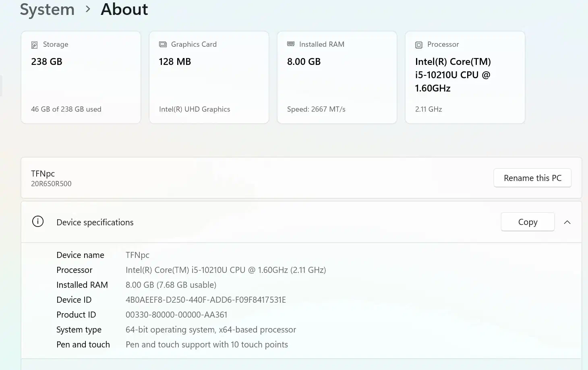Screen dimensions: 588x370
Task: Collapse the Device specifications section
Action: [x=567, y=222]
